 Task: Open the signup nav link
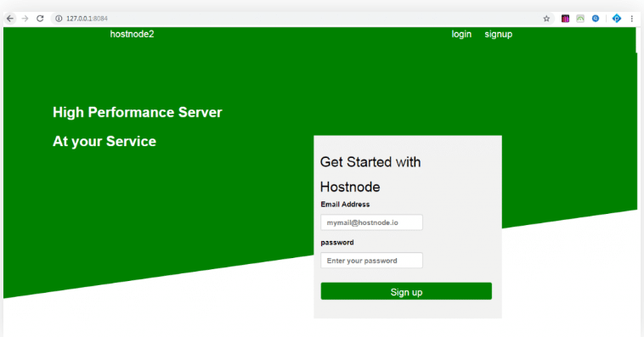coord(498,35)
